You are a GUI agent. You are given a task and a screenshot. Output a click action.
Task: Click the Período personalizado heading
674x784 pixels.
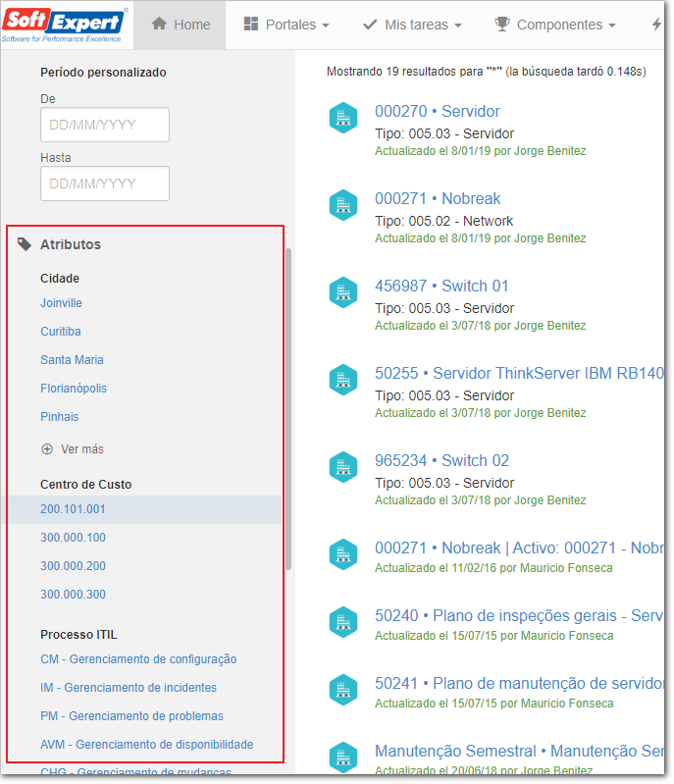click(x=103, y=73)
